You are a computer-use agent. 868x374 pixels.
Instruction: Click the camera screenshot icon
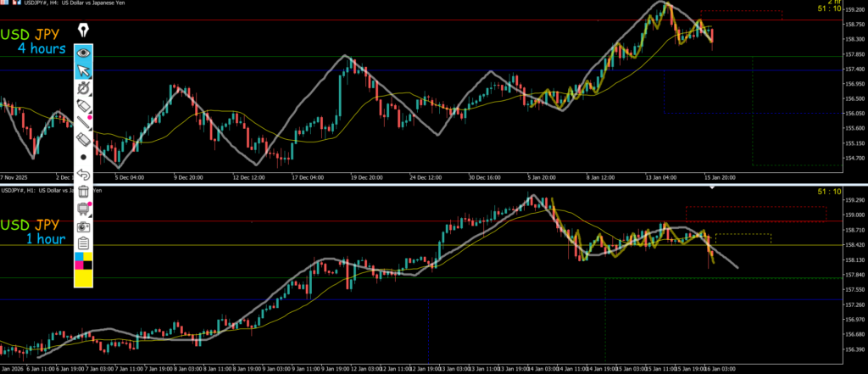click(83, 227)
